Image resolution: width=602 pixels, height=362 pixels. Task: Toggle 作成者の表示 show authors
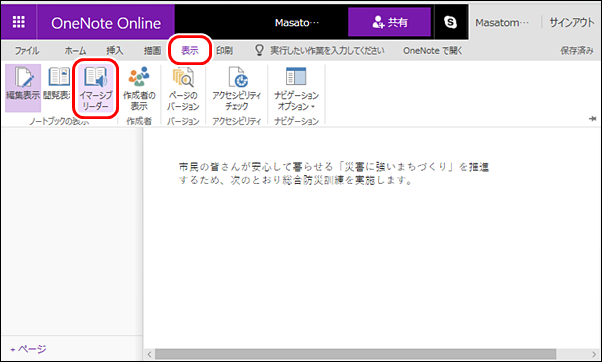click(139, 88)
